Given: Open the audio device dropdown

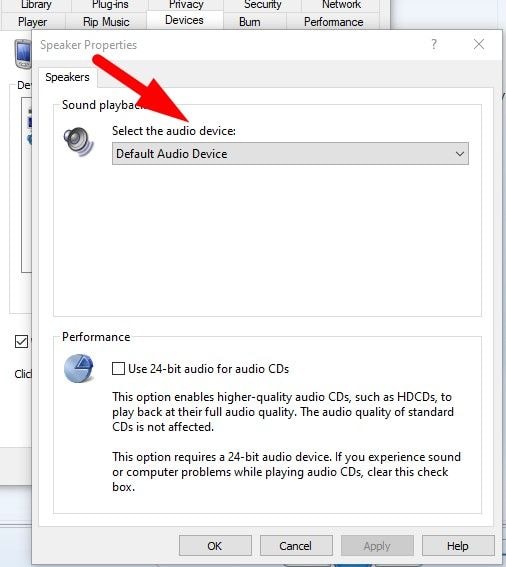Looking at the screenshot, I should pos(290,154).
